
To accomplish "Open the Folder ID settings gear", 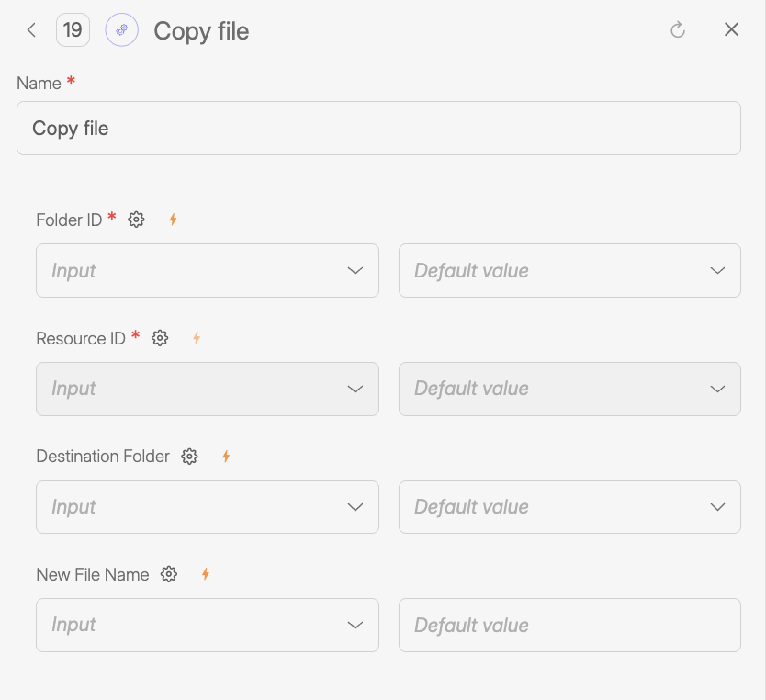I will (x=136, y=220).
